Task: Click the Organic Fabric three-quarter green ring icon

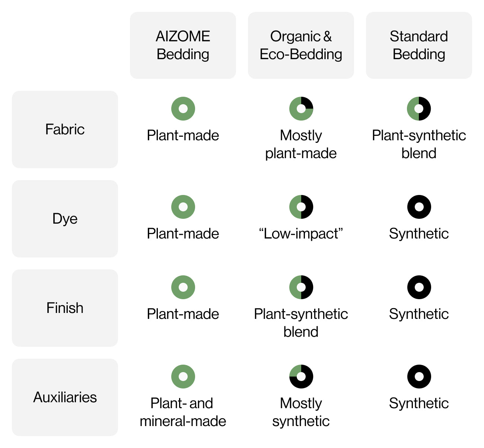Action: pyautogui.click(x=301, y=109)
